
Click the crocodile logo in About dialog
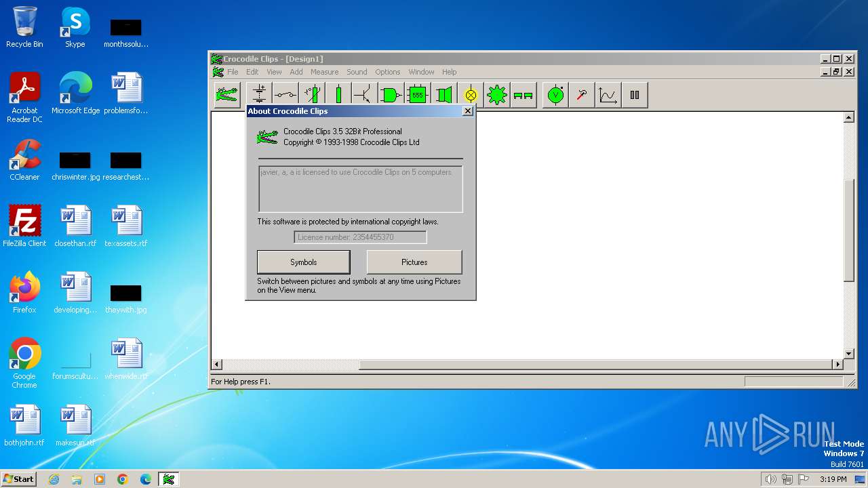[267, 138]
